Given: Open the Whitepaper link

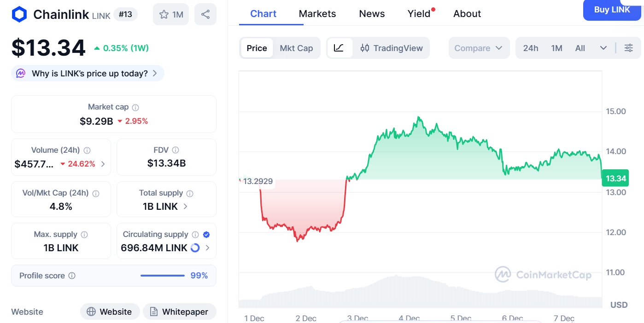Looking at the screenshot, I should (x=179, y=311).
